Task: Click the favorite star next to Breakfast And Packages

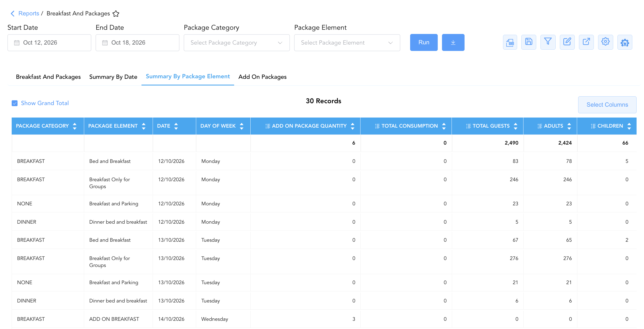Action: [116, 14]
